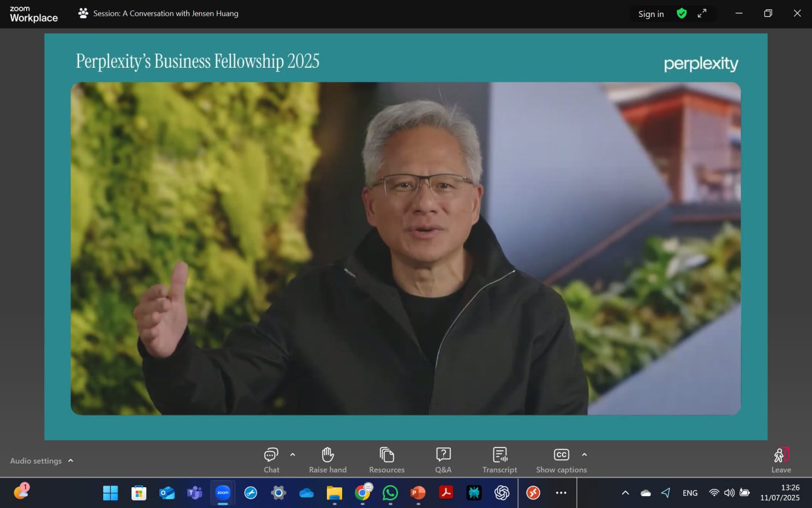Open PowerPoint from the taskbar
The image size is (812, 508).
click(418, 493)
